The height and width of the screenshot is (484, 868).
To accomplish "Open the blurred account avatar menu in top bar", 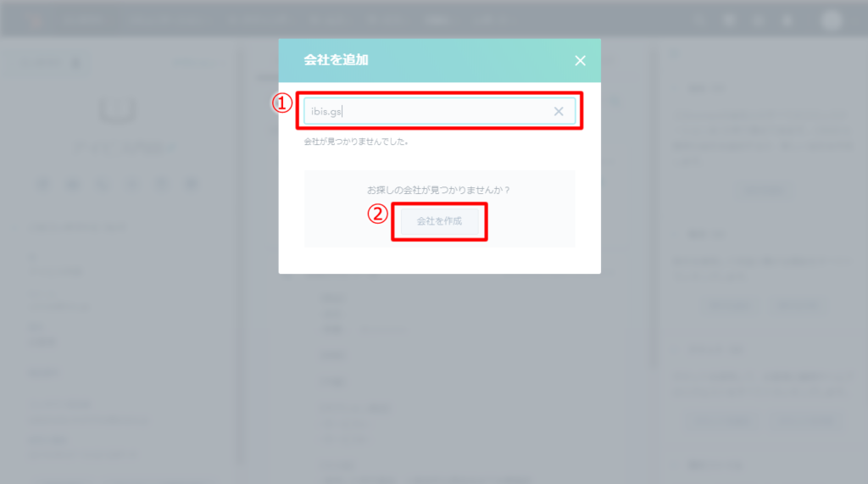I will [x=831, y=20].
